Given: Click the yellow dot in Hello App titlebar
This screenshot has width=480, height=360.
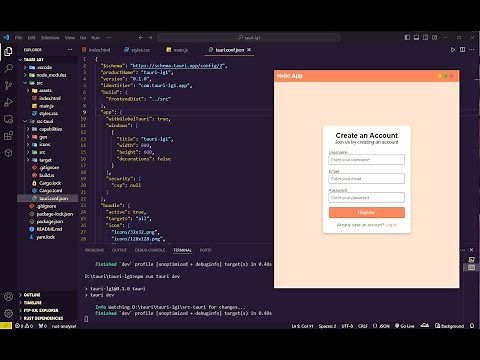Looking at the screenshot, I should tap(440, 76).
